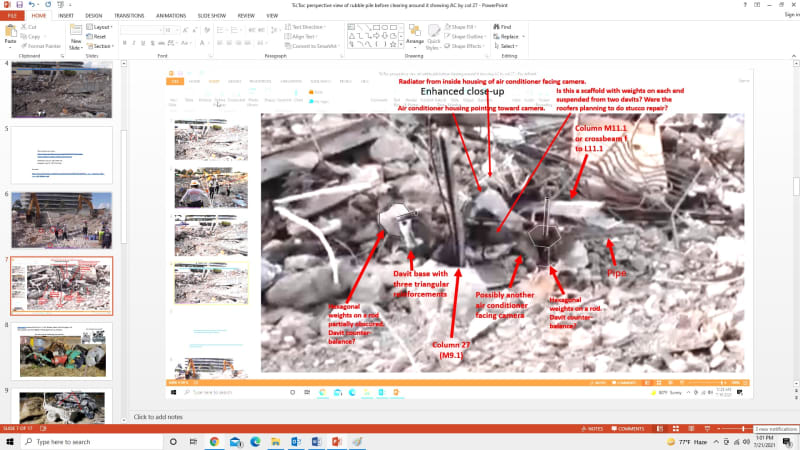
Task: Open the Shape Fill dropdown
Action: click(460, 27)
